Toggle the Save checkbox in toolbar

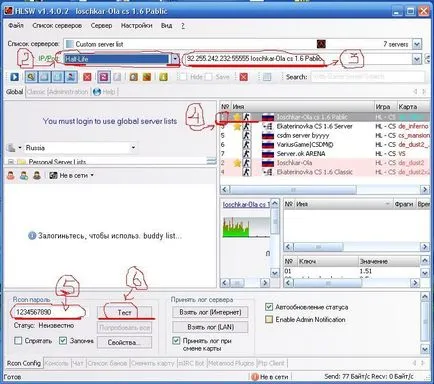pos(208,77)
